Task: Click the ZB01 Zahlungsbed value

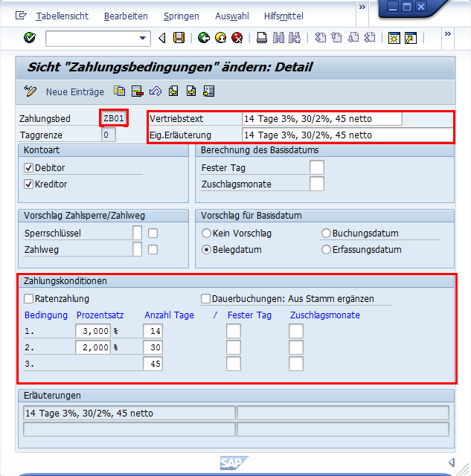Action: point(114,118)
